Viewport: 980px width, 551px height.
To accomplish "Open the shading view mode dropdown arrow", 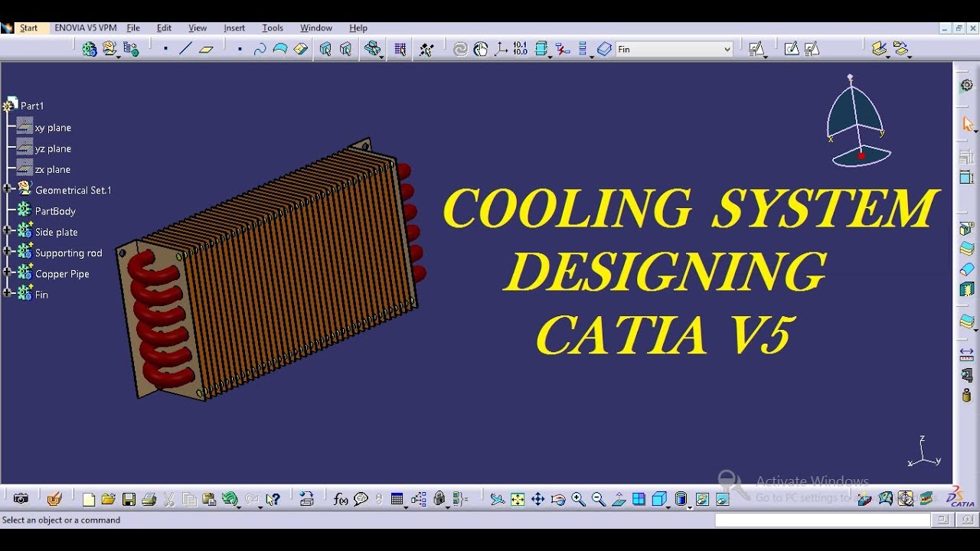I will (x=690, y=507).
